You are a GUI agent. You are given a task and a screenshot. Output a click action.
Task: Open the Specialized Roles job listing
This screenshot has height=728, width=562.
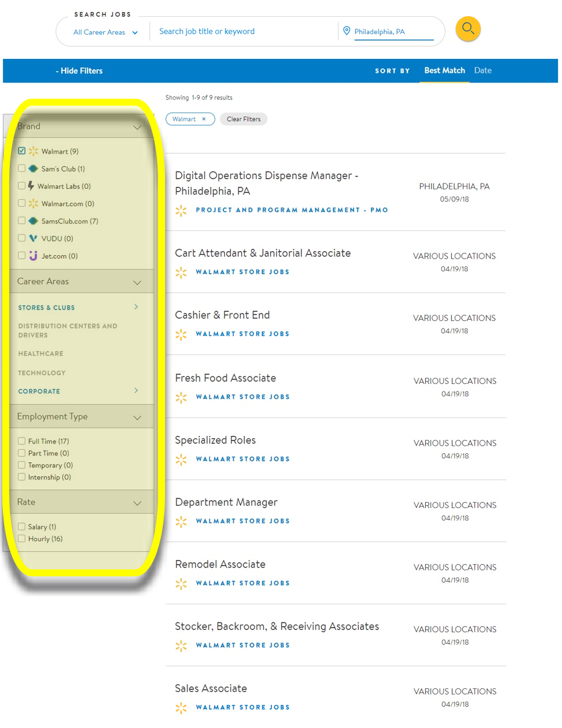coord(215,440)
